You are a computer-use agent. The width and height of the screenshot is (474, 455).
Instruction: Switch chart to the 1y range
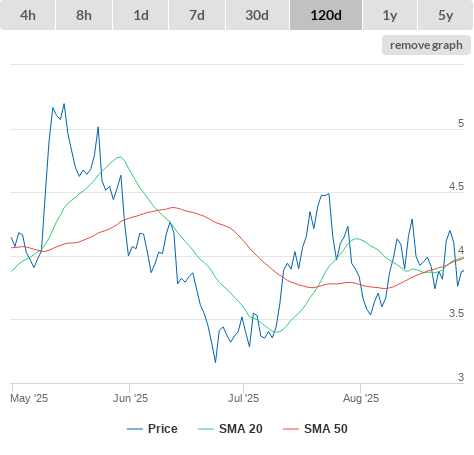[390, 15]
